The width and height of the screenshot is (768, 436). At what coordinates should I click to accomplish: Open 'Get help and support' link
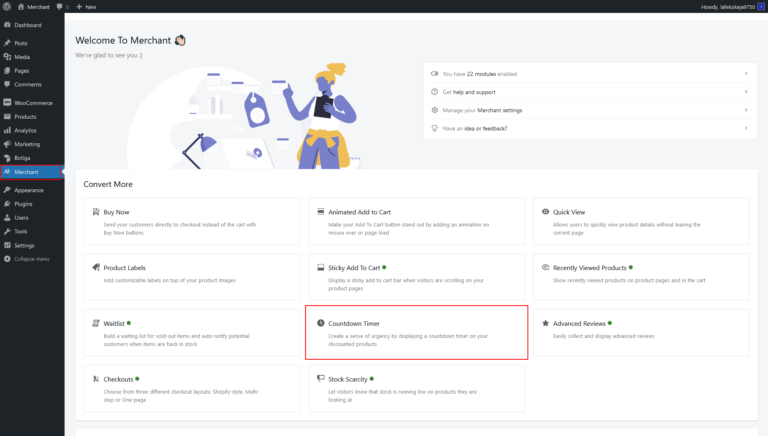pos(590,92)
